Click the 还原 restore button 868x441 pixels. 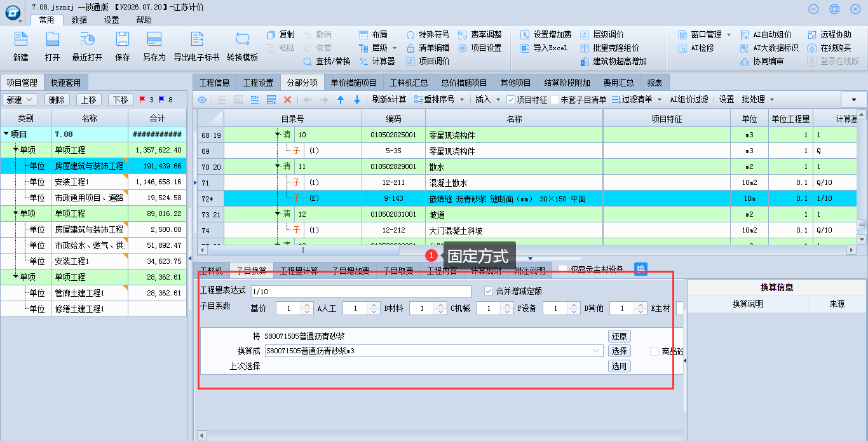pos(619,336)
